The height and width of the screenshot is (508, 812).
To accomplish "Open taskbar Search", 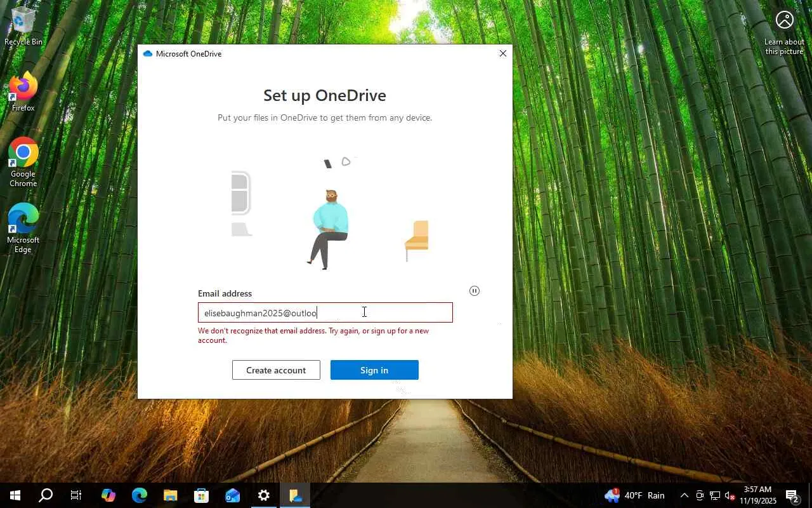I will 46,495.
